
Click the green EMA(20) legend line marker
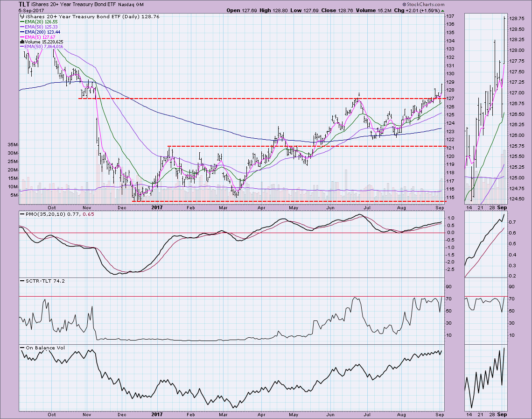[x=21, y=22]
